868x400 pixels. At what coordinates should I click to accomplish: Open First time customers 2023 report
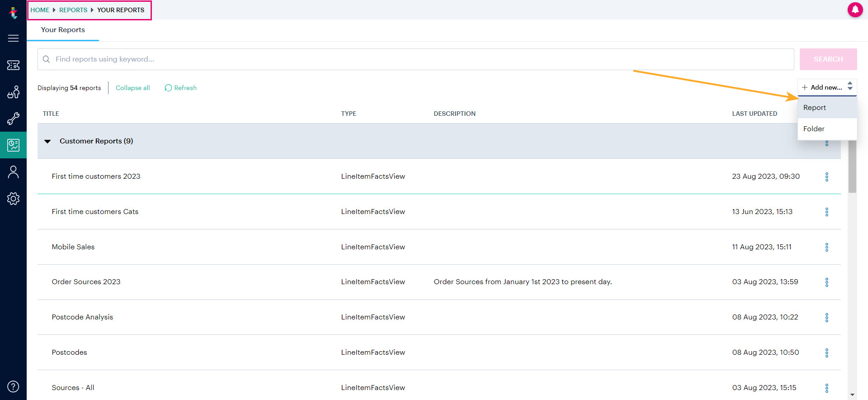pyautogui.click(x=96, y=176)
